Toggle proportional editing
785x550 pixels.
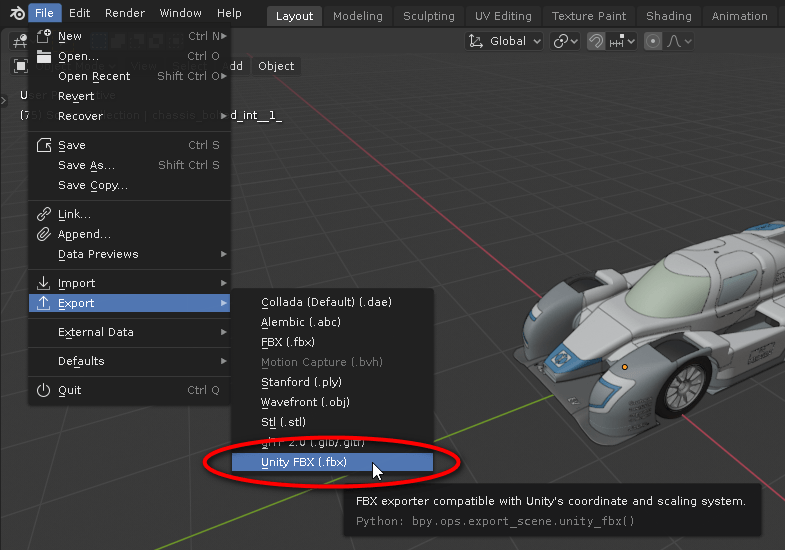652,41
